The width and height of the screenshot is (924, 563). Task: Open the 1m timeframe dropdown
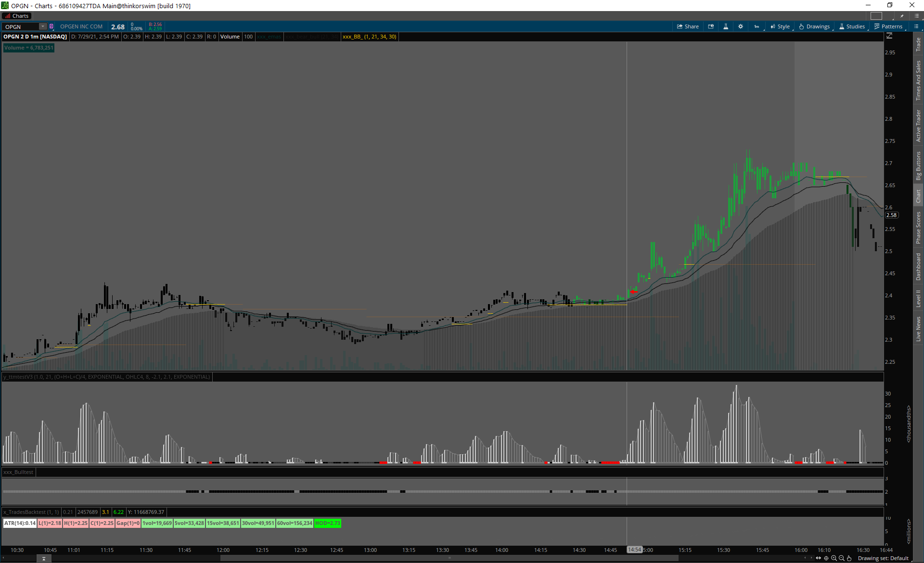point(757,26)
